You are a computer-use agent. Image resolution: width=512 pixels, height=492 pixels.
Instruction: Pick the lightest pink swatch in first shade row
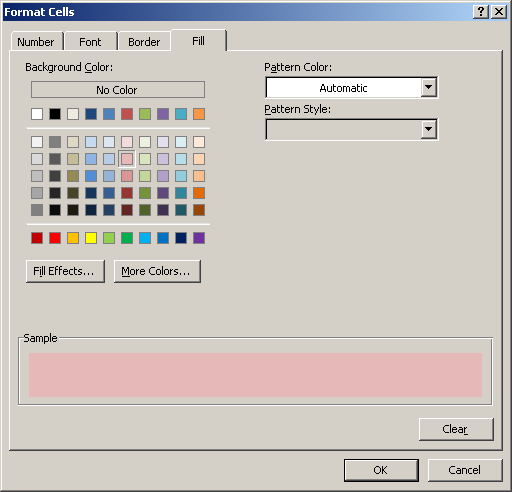pyautogui.click(x=127, y=142)
